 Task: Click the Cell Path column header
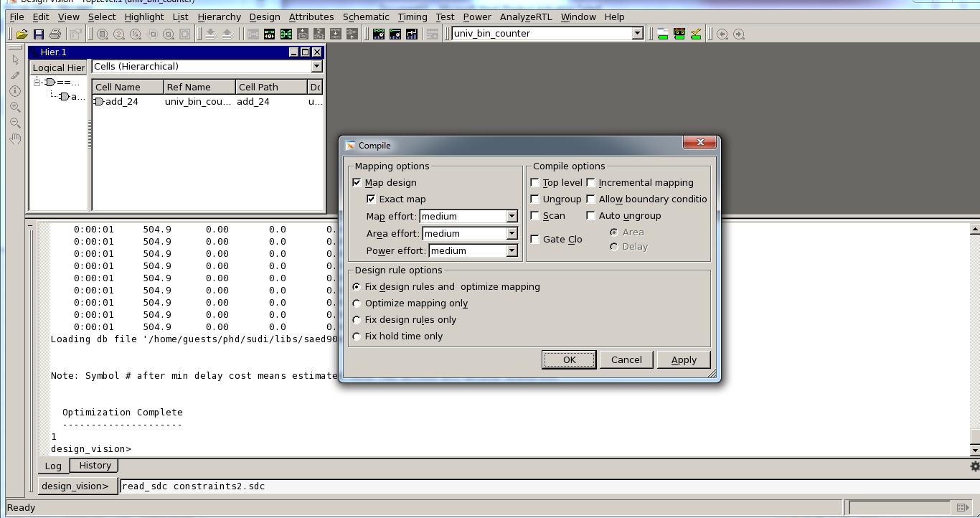271,87
